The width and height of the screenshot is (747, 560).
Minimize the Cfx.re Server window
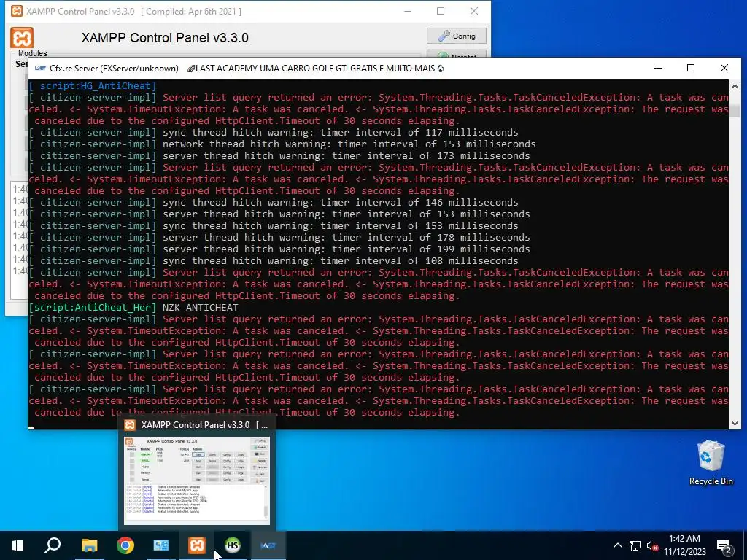pyautogui.click(x=658, y=68)
